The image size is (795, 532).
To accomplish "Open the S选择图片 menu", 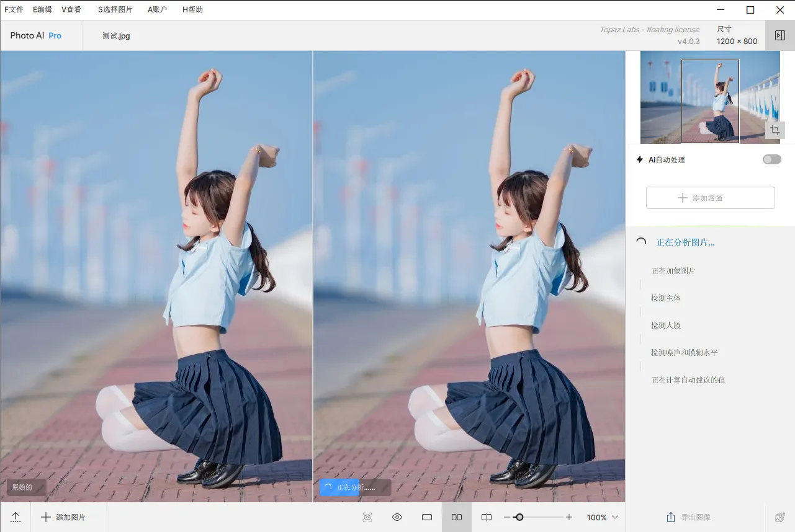I will tap(115, 9).
